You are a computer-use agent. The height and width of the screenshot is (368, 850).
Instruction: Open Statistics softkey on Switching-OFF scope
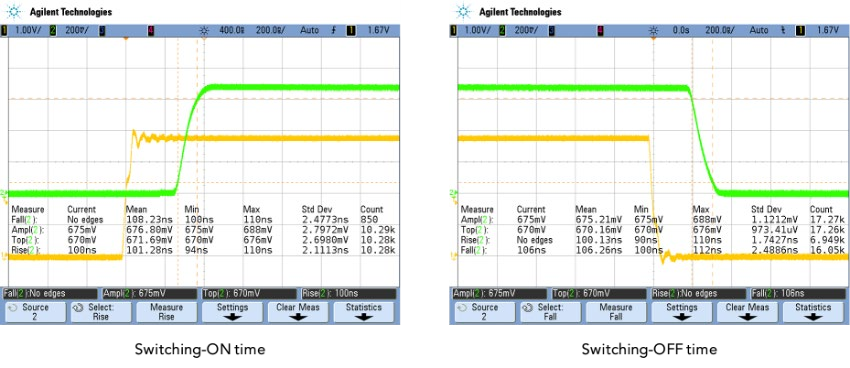click(x=812, y=312)
